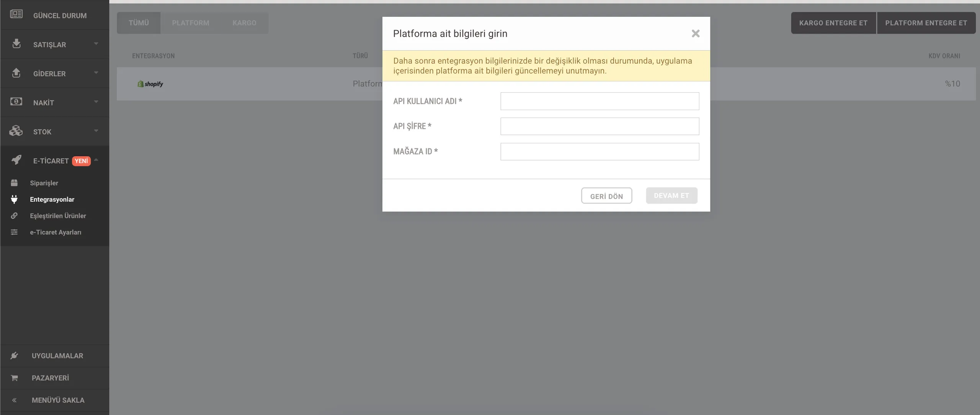Expand the Stok menu arrow
The image size is (980, 415).
click(96, 131)
